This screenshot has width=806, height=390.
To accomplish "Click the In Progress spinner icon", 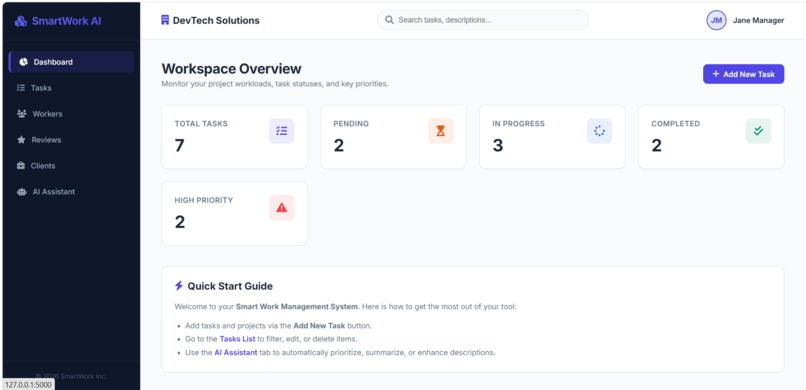I will [x=599, y=131].
